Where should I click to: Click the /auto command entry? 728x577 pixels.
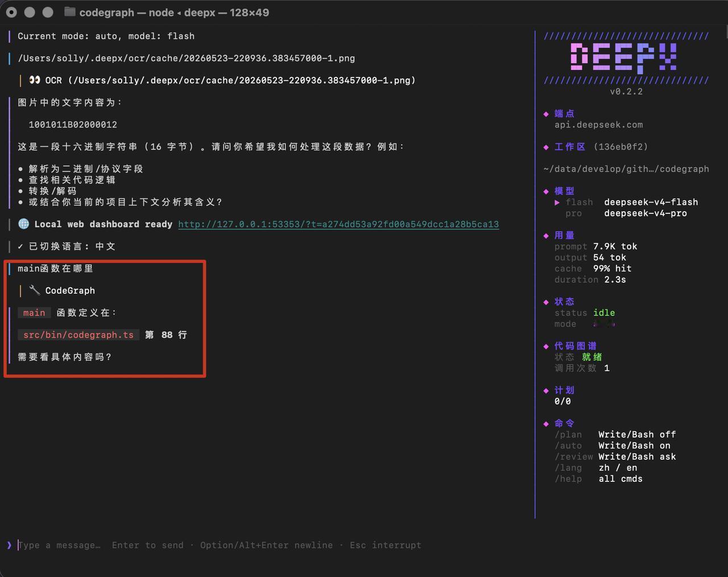coord(613,446)
